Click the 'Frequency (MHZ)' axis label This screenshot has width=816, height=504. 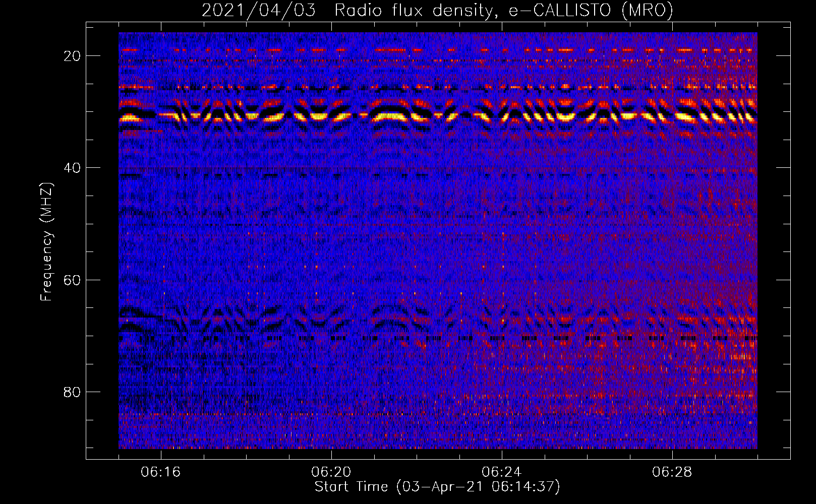coord(46,241)
